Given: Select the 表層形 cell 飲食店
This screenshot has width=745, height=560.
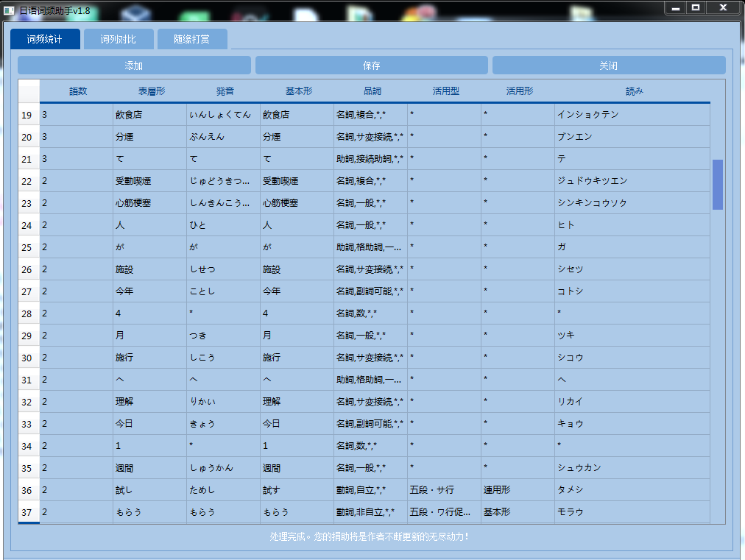Looking at the screenshot, I should click(x=149, y=115).
